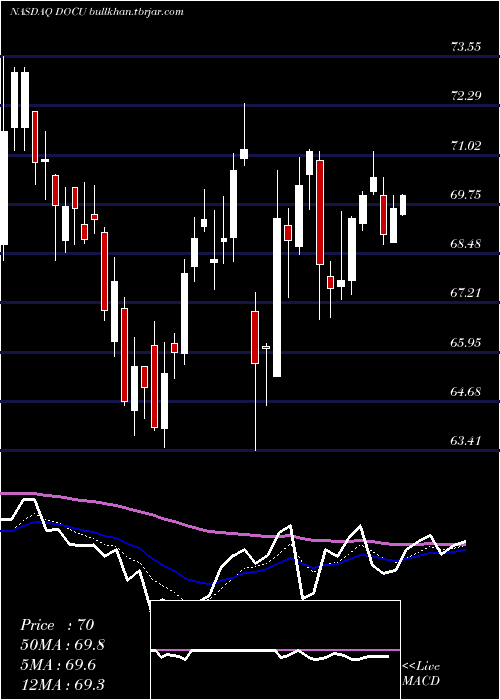500x700 pixels.
Task: Click the 63.41 price axis label
Action: click(x=466, y=441)
